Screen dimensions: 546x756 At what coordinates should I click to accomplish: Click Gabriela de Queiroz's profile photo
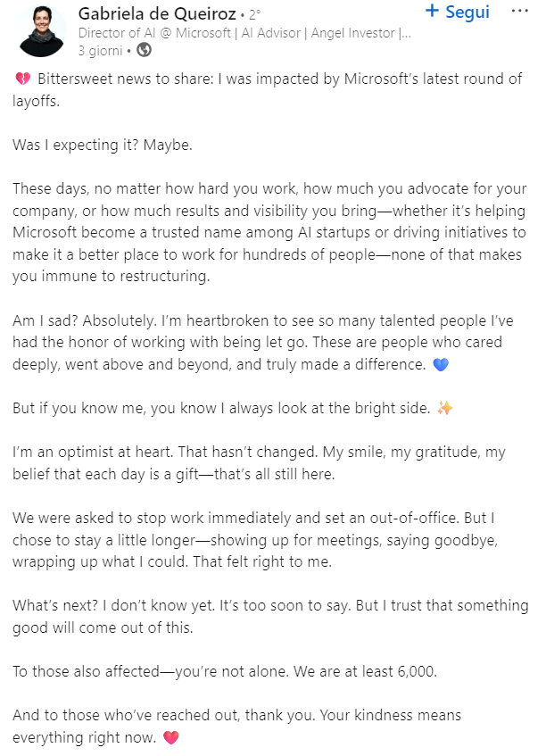click(41, 29)
